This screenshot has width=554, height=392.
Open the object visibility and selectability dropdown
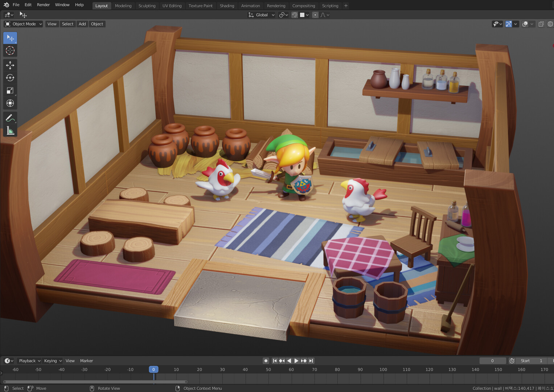[497, 24]
